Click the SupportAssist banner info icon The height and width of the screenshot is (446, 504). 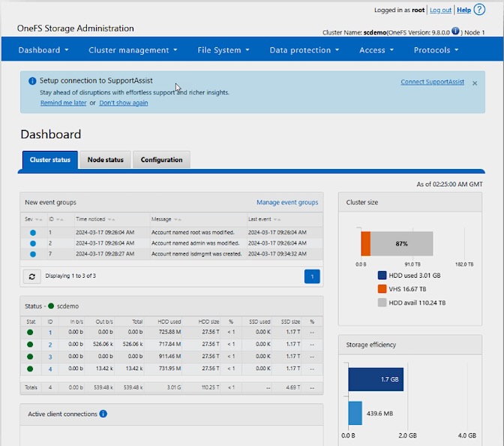32,81
